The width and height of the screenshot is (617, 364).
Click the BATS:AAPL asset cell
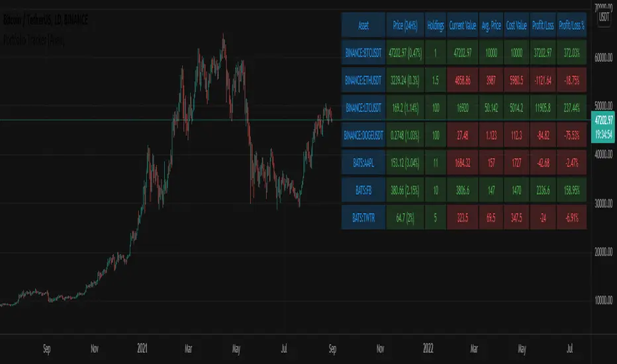click(363, 162)
